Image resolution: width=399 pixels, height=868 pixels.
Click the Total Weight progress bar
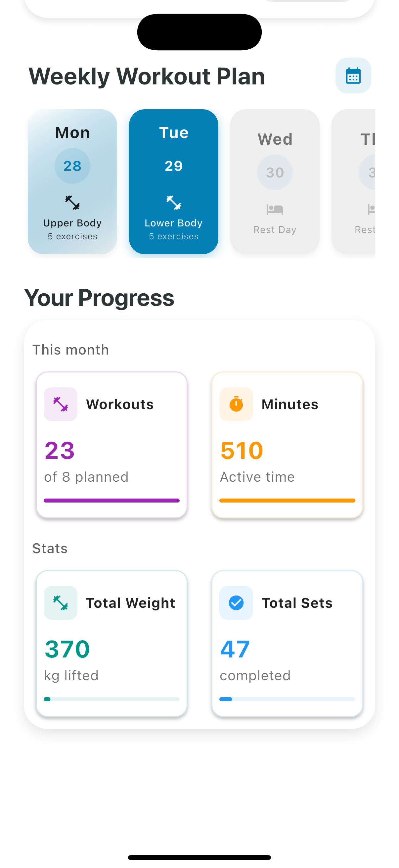tap(112, 699)
